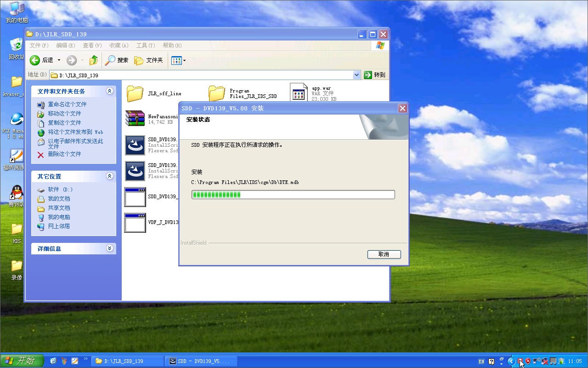This screenshot has height=368, width=588.
Task: Click the red shield security alert tray icon
Action: click(x=528, y=361)
